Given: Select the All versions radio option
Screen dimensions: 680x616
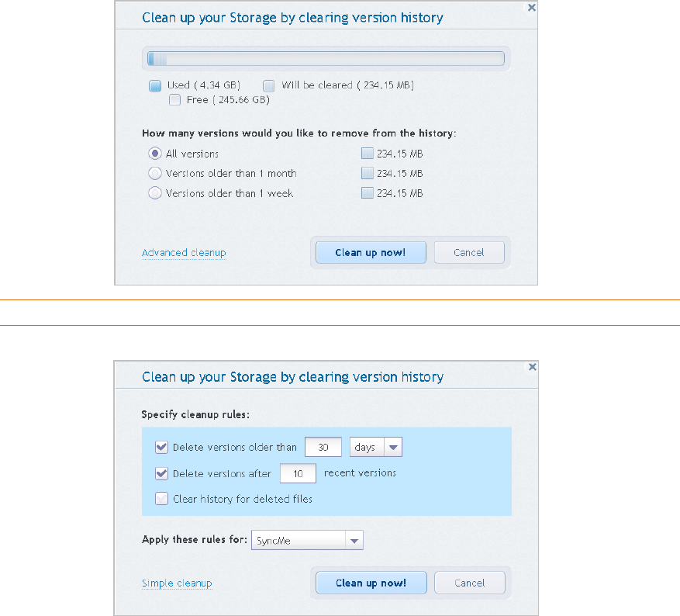Looking at the screenshot, I should 154,154.
